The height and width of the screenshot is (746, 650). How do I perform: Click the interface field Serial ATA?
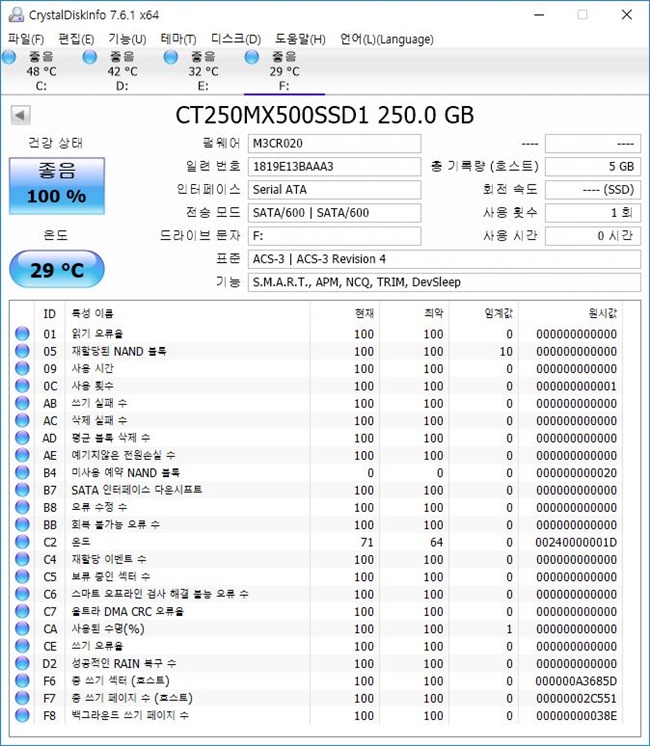point(335,190)
